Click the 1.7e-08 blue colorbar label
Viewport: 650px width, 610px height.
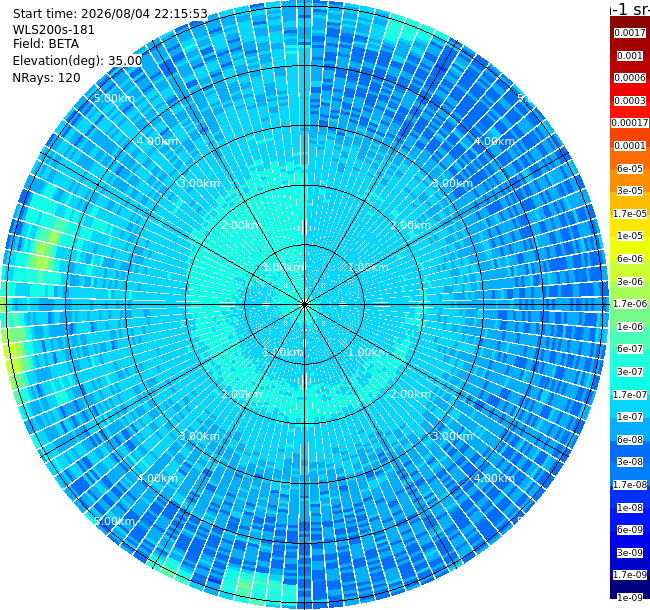(630, 485)
